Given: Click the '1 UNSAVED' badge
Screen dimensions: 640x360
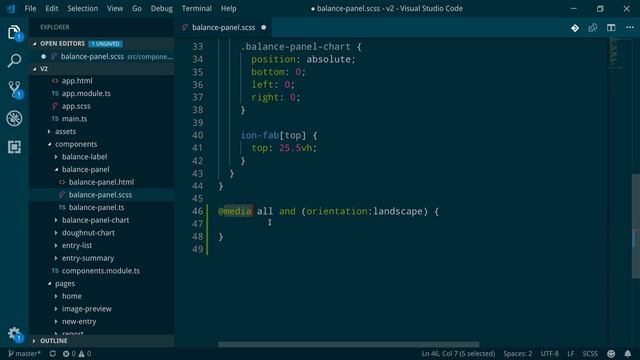Looking at the screenshot, I should [105, 44].
